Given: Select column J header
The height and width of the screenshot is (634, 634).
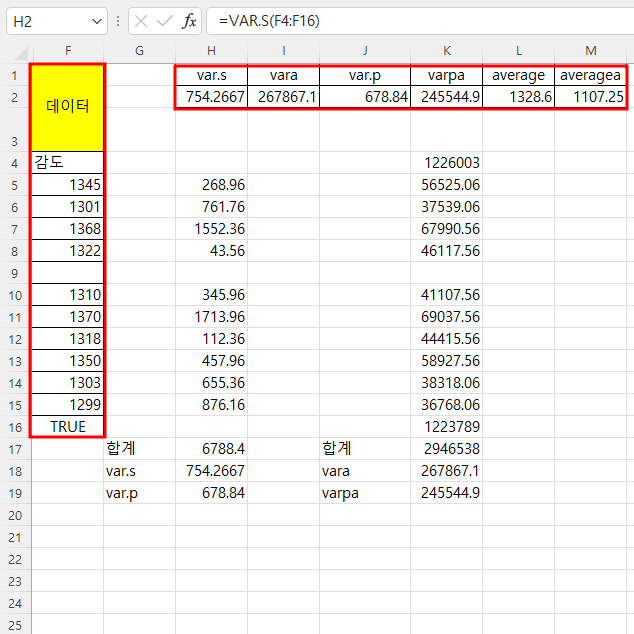Looking at the screenshot, I should click(x=365, y=51).
